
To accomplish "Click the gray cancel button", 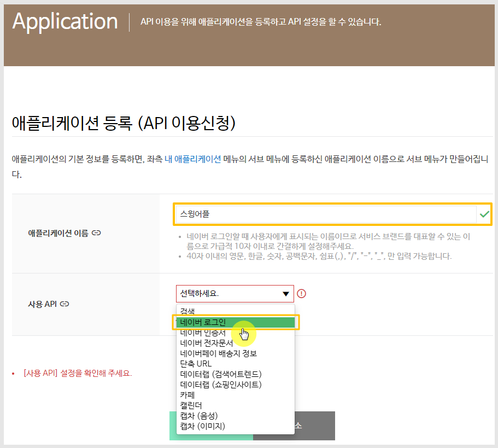I will coord(294,426).
